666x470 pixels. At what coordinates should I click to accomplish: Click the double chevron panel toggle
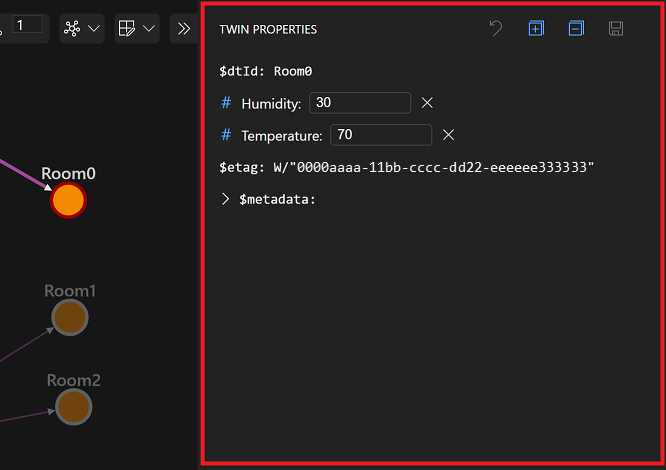click(x=184, y=28)
